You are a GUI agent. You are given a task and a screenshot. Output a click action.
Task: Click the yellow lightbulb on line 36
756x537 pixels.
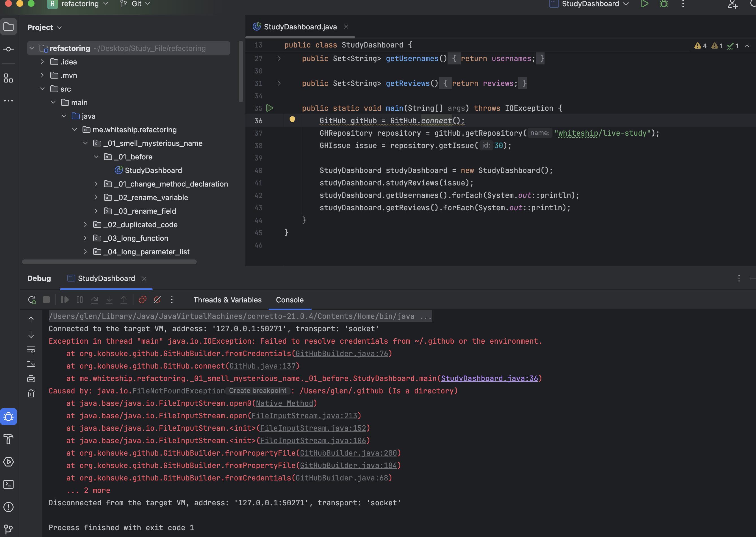(292, 120)
